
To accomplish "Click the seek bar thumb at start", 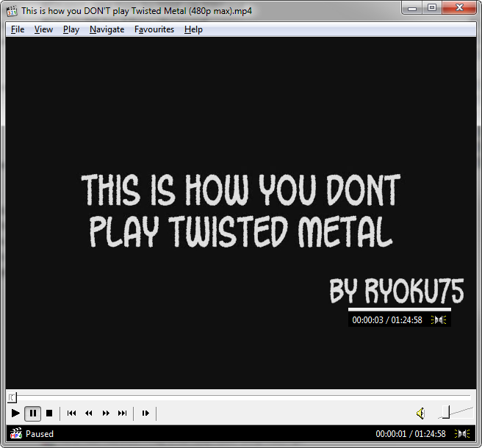I will 12,397.
